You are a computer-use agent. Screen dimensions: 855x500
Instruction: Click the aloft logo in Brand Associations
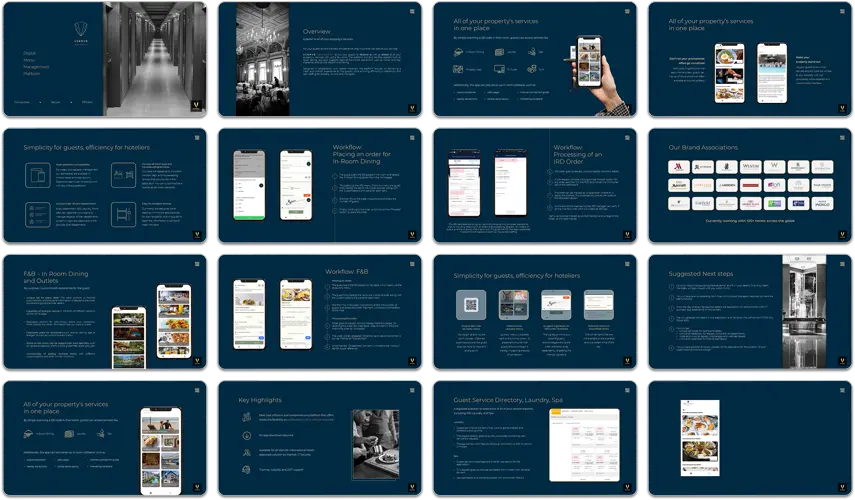[x=774, y=185]
